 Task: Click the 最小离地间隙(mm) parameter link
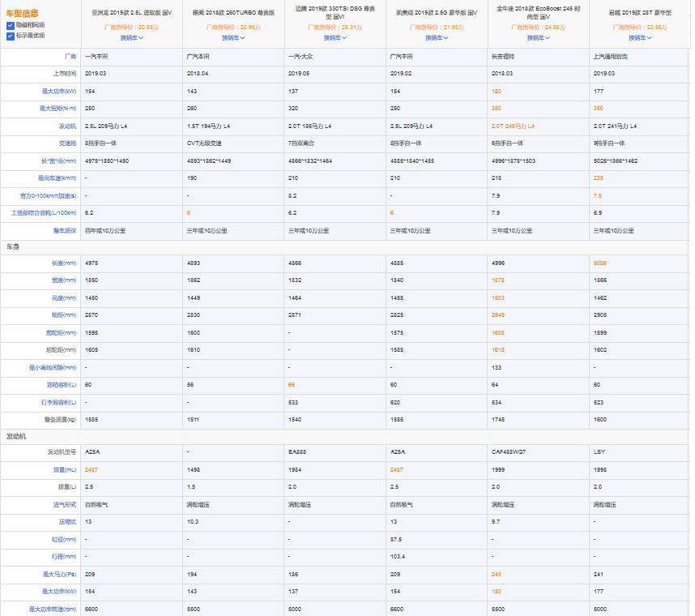(53, 368)
